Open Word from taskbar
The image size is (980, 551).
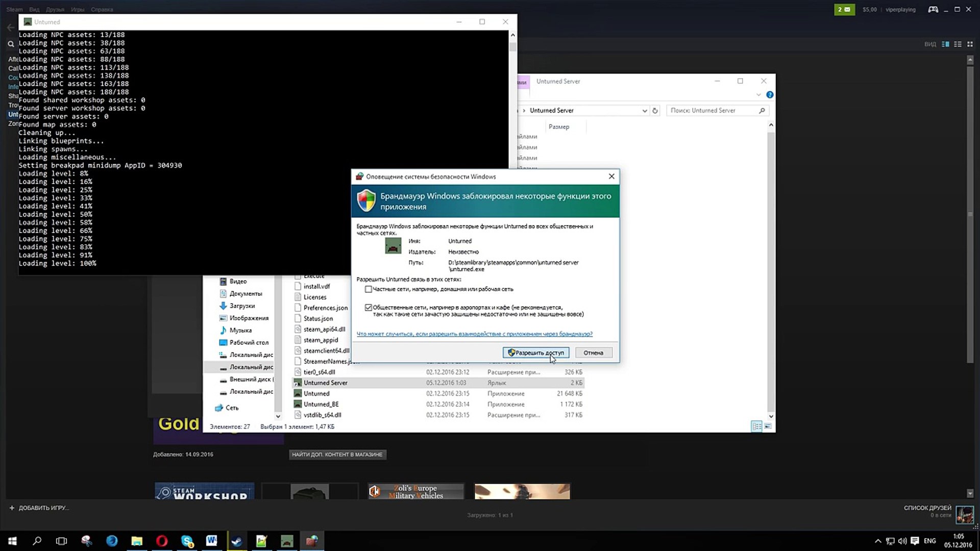click(x=211, y=541)
